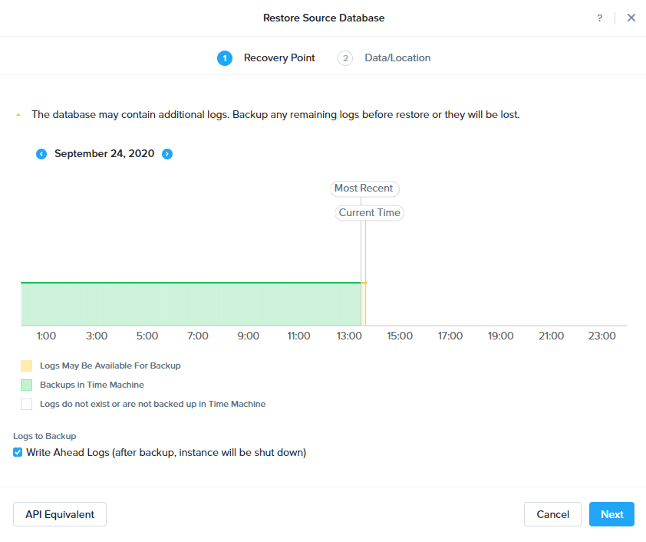Click the 17:00 timeline label
646x542 pixels.
point(450,336)
